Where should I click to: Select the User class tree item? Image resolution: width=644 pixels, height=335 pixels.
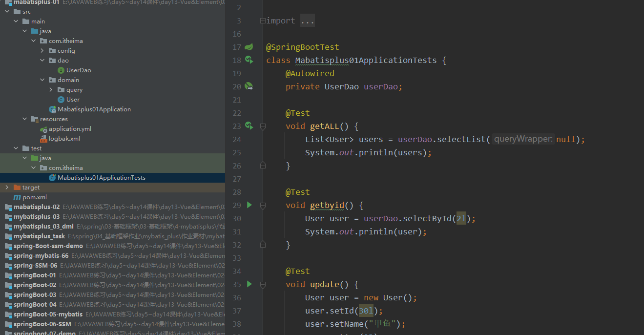[x=73, y=100]
